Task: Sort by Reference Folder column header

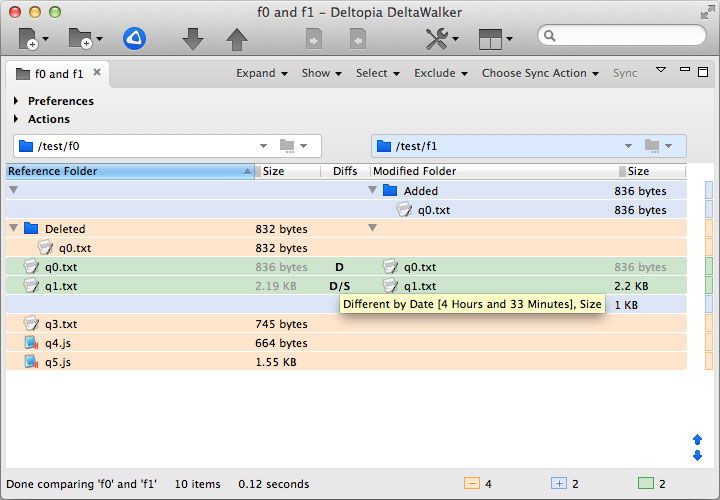Action: click(130, 171)
